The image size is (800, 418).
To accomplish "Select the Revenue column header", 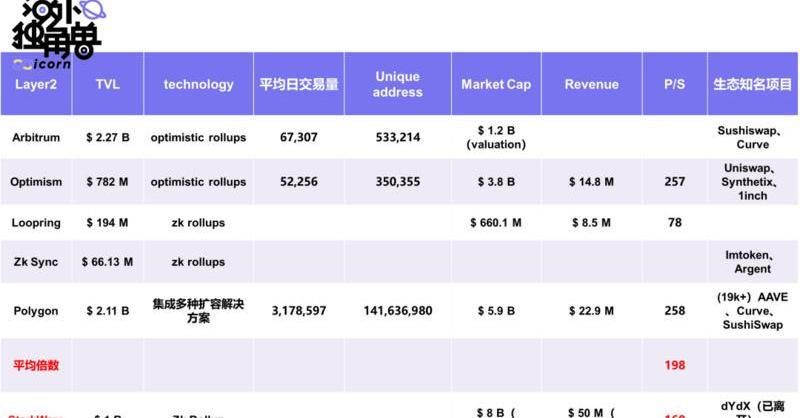I will coord(591,84).
